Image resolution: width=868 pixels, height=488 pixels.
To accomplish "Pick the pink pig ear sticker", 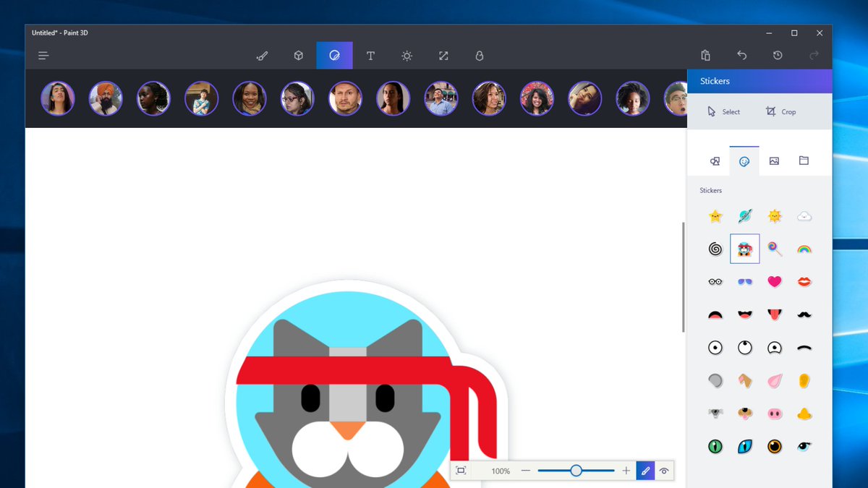I will pos(775,380).
